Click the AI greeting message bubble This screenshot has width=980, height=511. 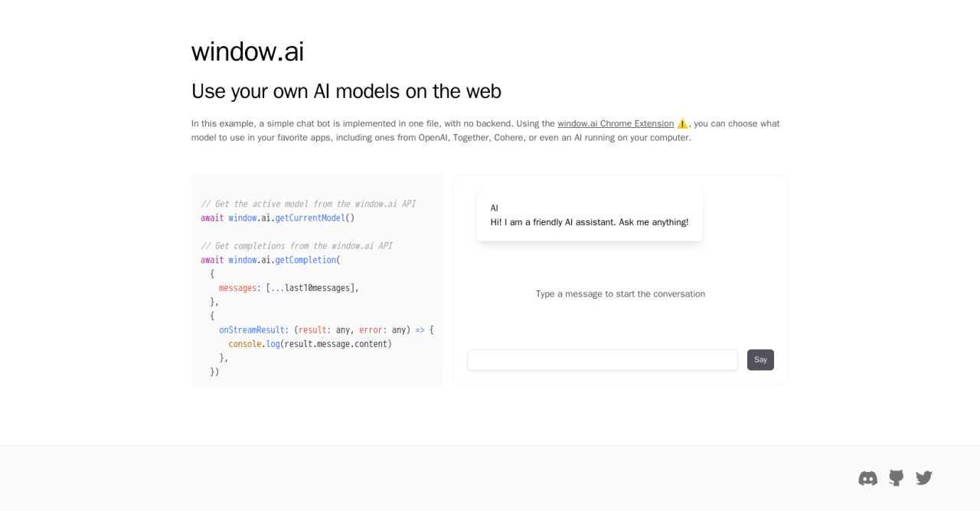(589, 215)
